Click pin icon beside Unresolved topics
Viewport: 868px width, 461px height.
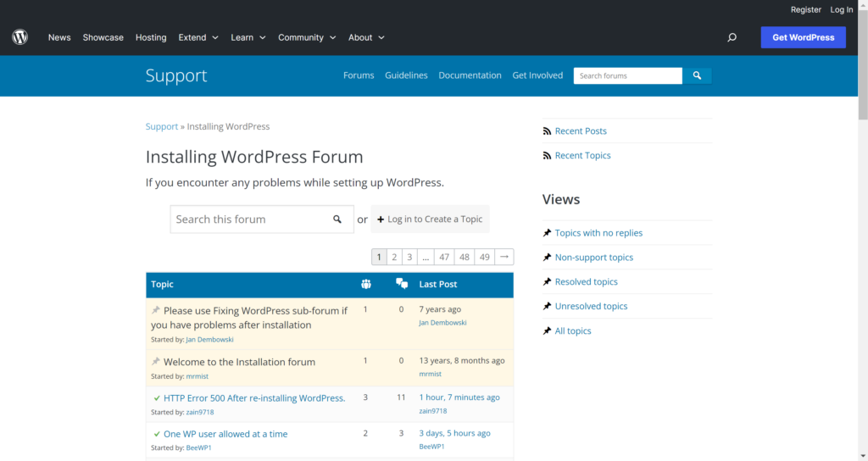point(547,306)
